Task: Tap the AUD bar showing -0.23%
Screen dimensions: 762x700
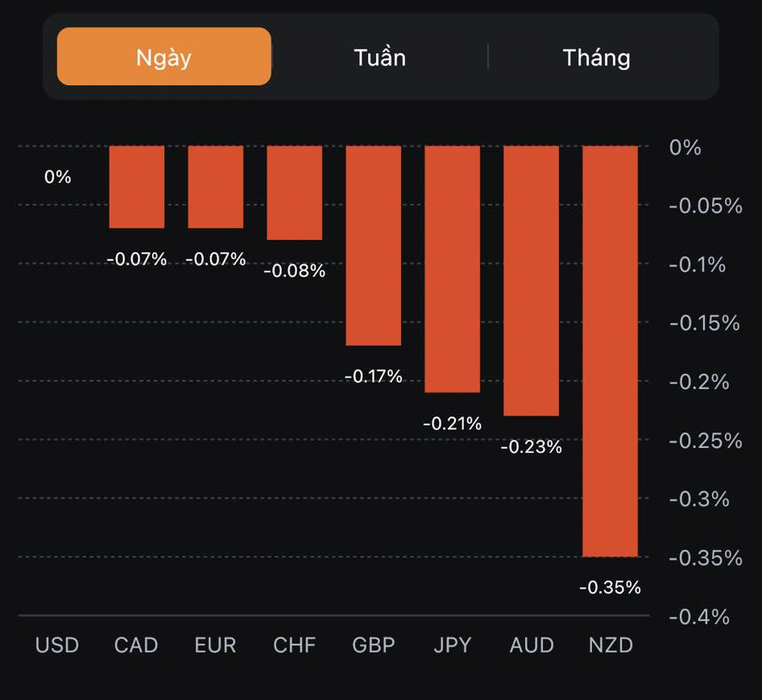Action: (532, 281)
